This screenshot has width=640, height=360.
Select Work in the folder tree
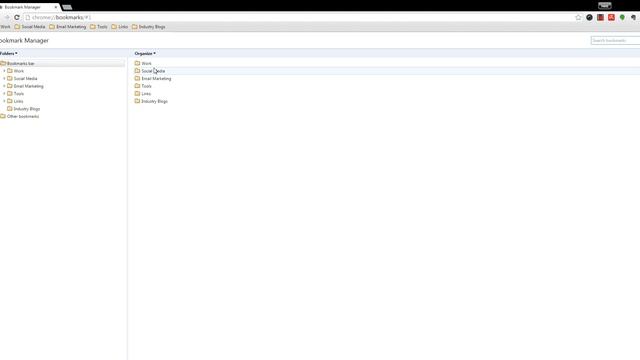coord(16,71)
